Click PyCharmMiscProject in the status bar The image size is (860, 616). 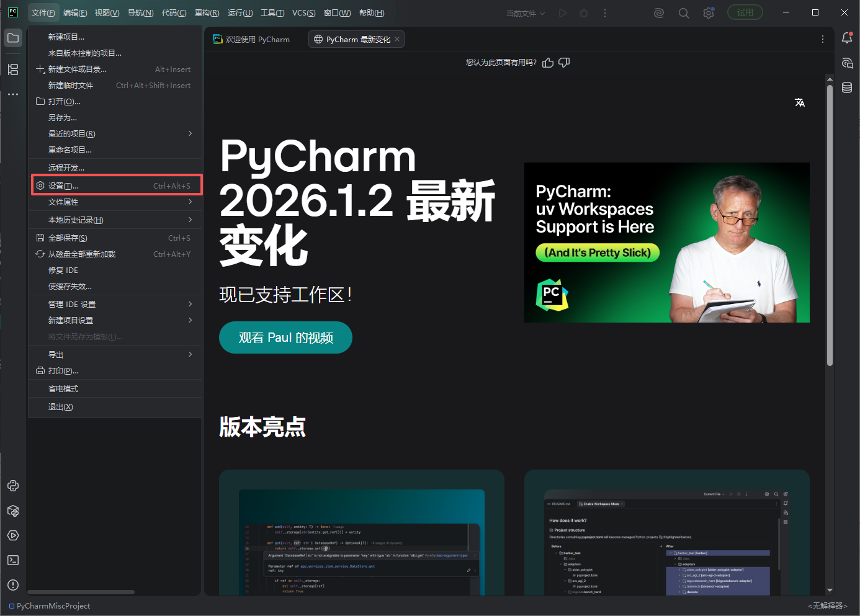(50, 606)
